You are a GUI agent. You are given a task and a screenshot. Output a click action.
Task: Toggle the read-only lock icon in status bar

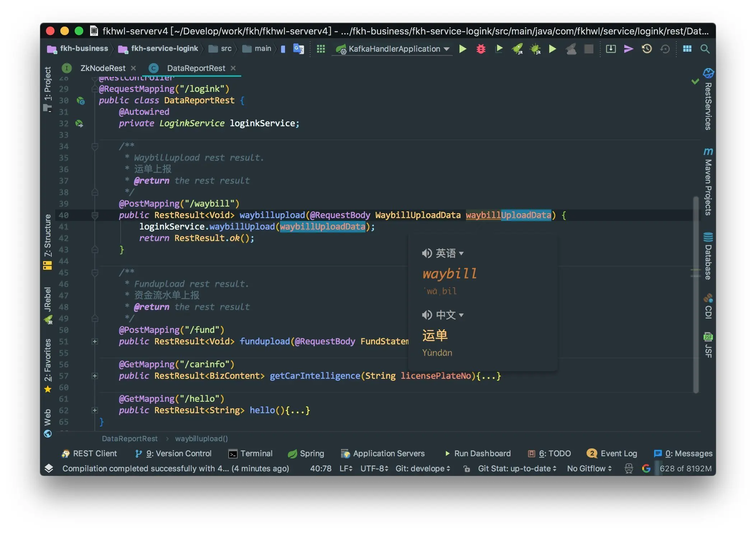[x=466, y=469]
